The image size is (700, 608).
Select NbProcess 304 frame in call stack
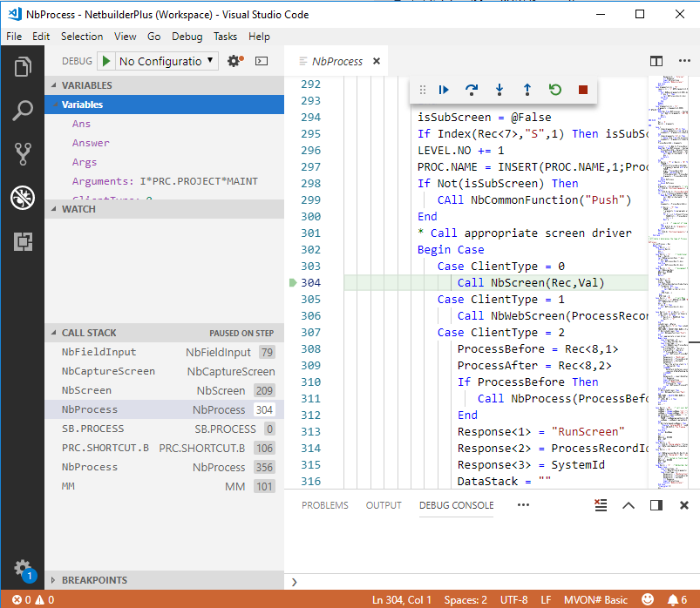164,409
